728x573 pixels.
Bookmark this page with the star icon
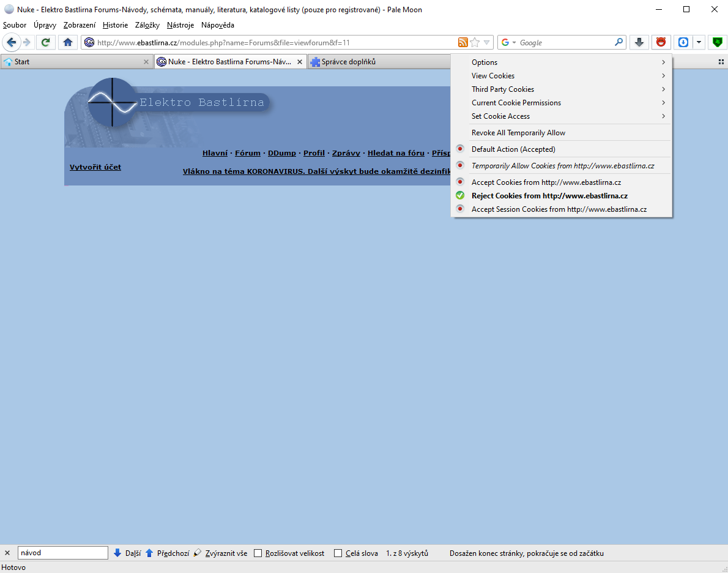tap(475, 42)
